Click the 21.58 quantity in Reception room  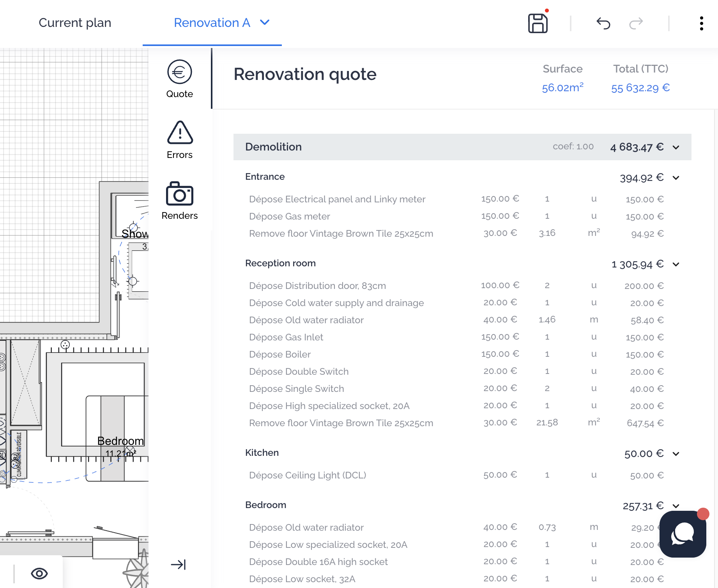click(x=547, y=423)
